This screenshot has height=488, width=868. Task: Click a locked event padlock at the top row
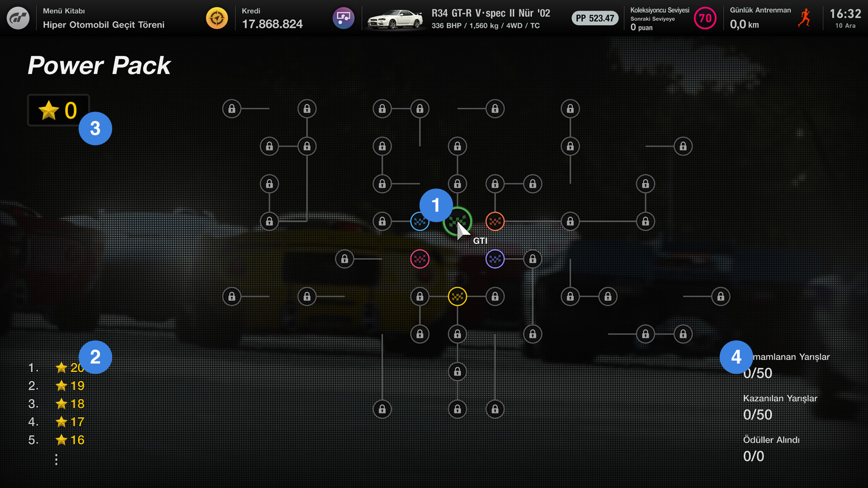(x=232, y=108)
